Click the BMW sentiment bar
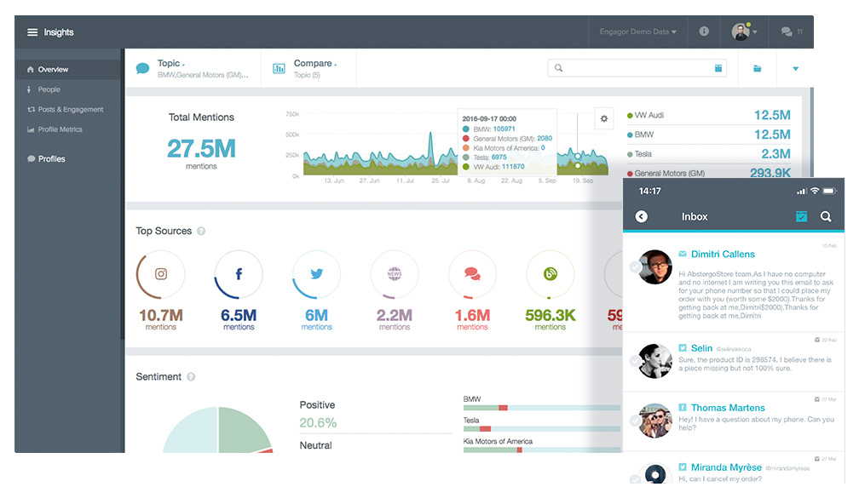This screenshot has width=859, height=504. click(x=542, y=408)
